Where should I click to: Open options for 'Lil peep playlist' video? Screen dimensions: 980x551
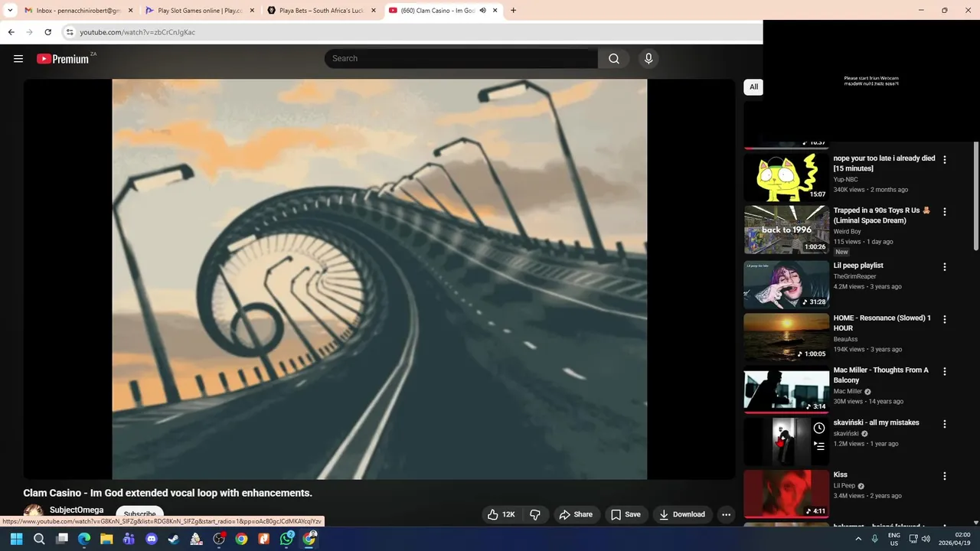[x=944, y=267]
